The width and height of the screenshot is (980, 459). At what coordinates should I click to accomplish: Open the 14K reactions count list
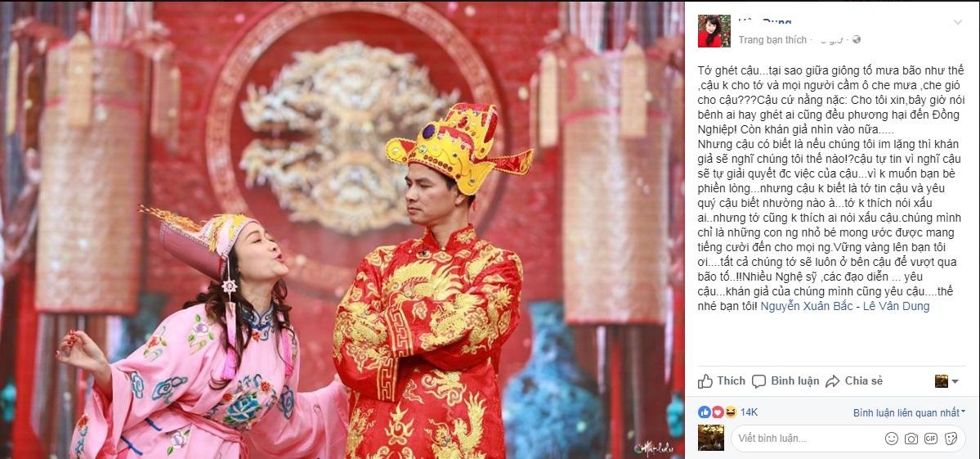tap(749, 412)
